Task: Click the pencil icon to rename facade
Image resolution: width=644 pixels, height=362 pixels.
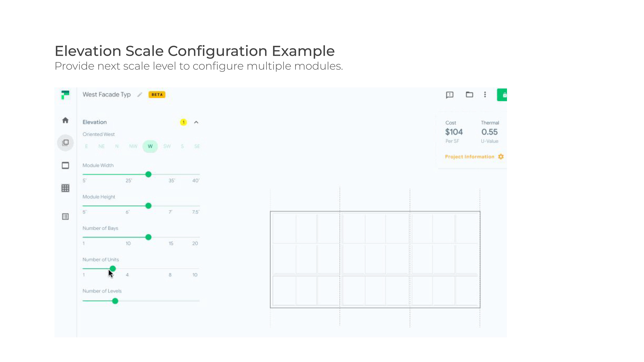Action: click(x=140, y=95)
